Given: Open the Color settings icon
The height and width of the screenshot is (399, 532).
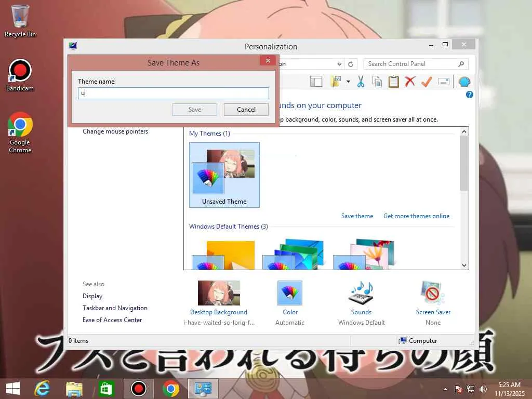Looking at the screenshot, I should (x=290, y=293).
